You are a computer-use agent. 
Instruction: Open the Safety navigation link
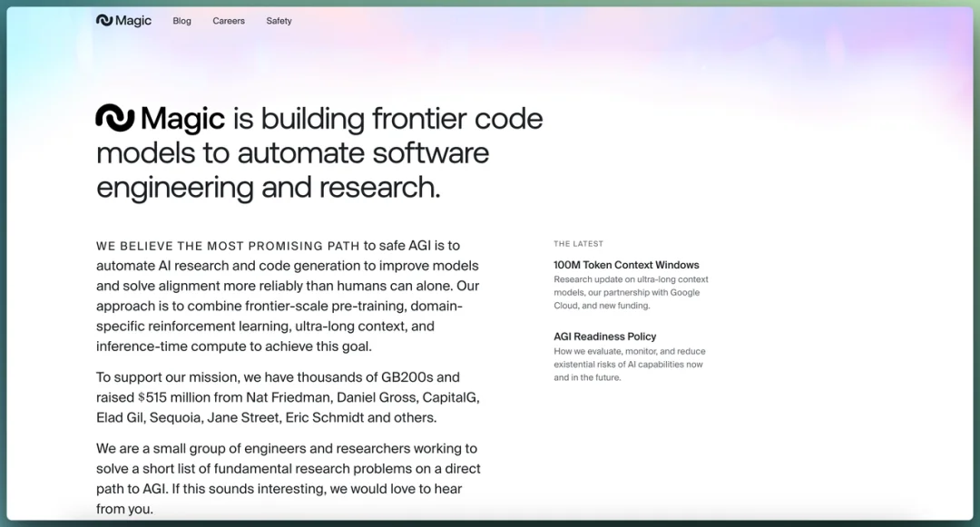279,21
